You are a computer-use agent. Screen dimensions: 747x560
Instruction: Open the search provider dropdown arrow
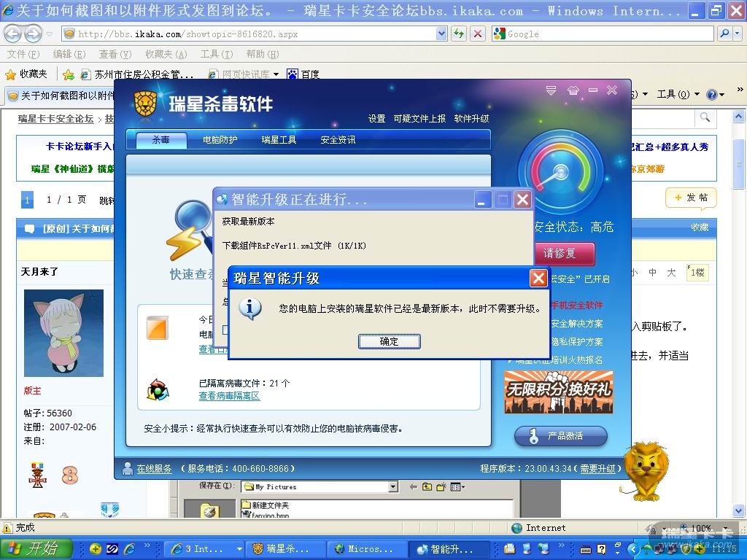(x=738, y=34)
